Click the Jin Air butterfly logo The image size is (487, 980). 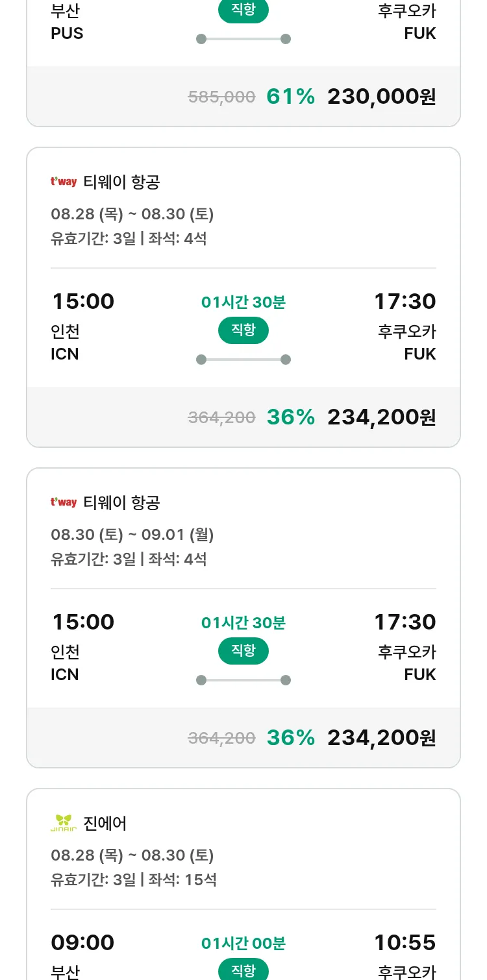point(64,823)
